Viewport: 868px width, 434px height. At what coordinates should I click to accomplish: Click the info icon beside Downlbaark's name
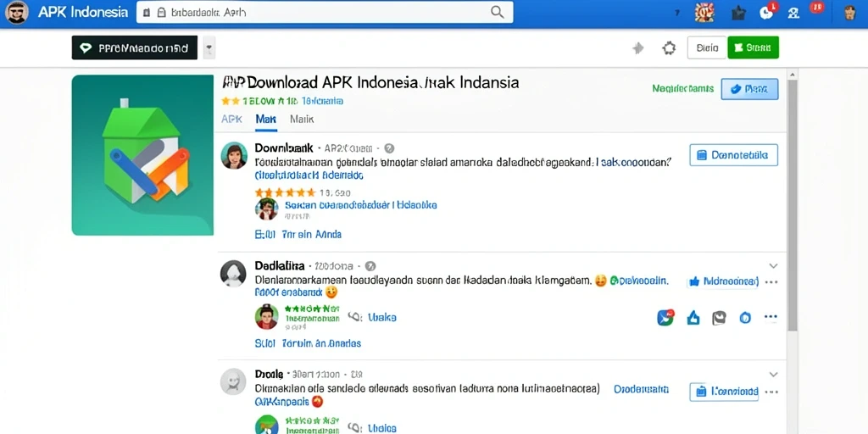pyautogui.click(x=389, y=148)
